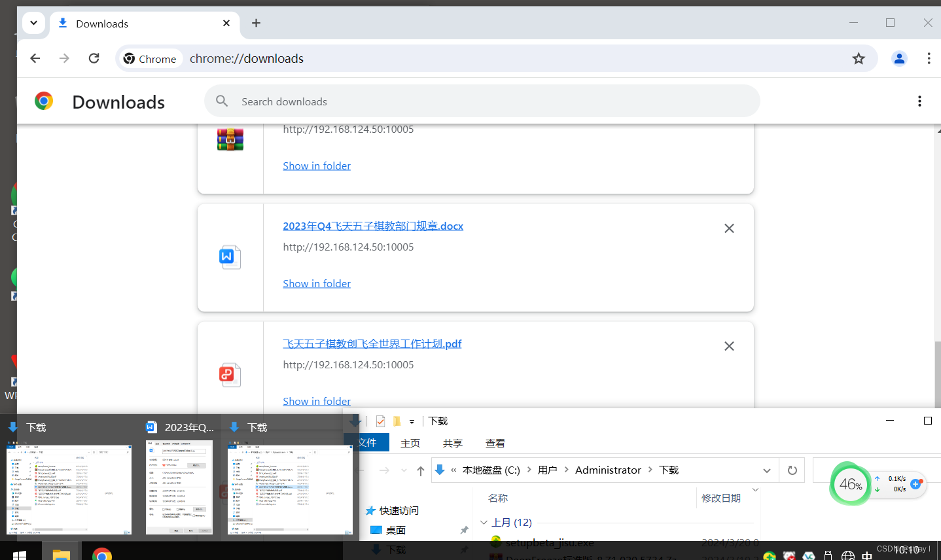Sort files by the 修改日期 column header
This screenshot has height=560, width=941.
click(x=721, y=499)
